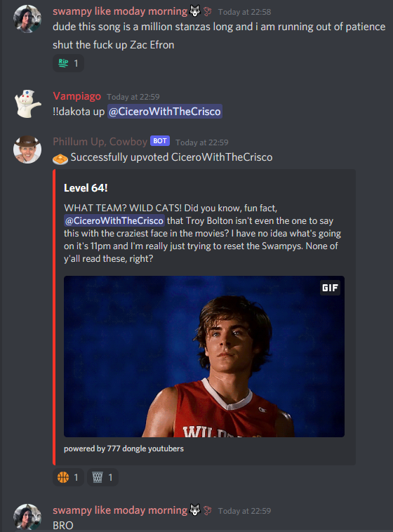Open Phillum Up, Cowboy bot avatar
This screenshot has width=393, height=532.
pyautogui.click(x=27, y=149)
